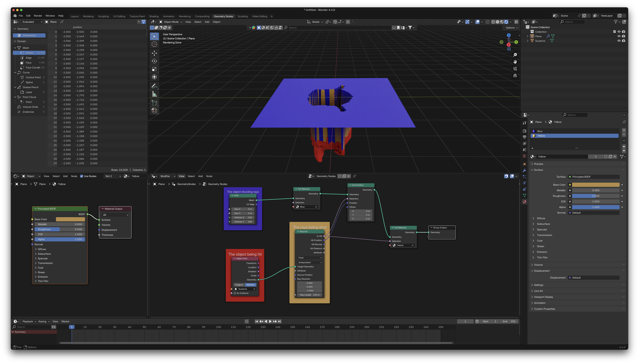Play the animation forward
This screenshot has height=364, width=639.
270,321
